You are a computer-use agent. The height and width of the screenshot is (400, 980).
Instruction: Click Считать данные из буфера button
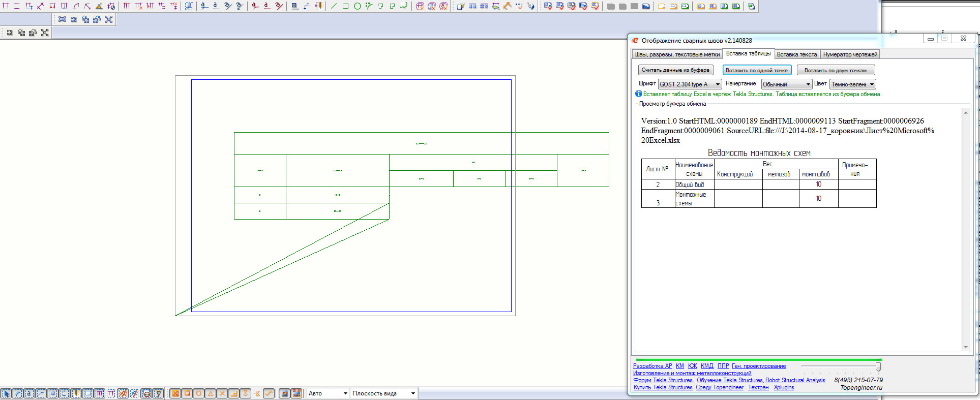[x=675, y=70]
